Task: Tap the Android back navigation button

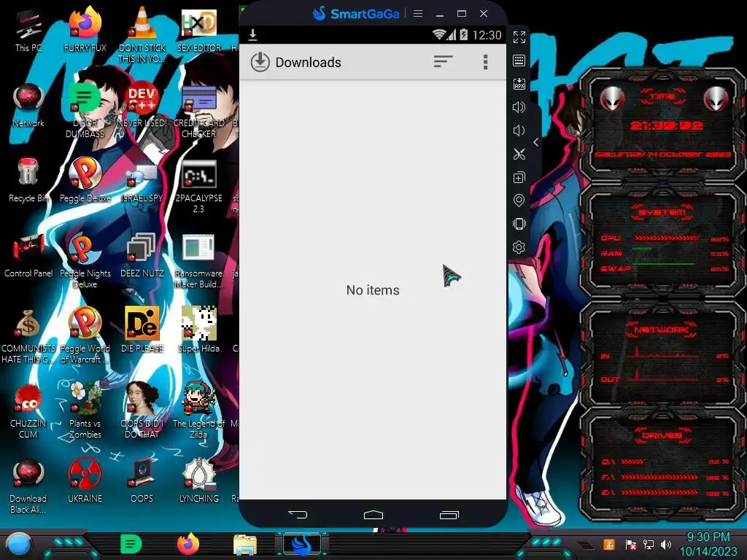Action: click(x=298, y=514)
